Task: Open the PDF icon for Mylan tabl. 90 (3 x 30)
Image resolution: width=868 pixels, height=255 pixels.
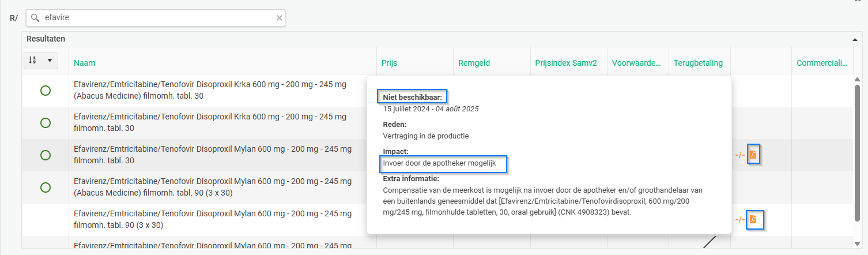Action: point(753,219)
